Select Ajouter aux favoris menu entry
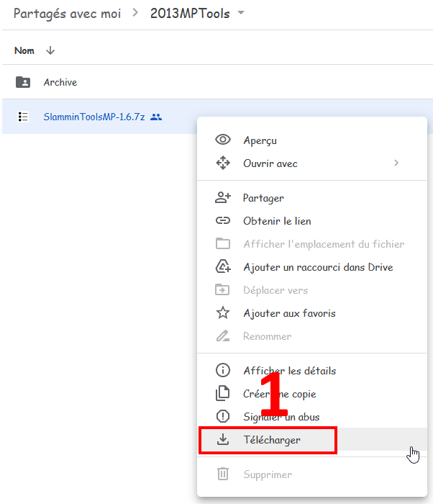Screen dimensions: 433x504 (x=289, y=313)
